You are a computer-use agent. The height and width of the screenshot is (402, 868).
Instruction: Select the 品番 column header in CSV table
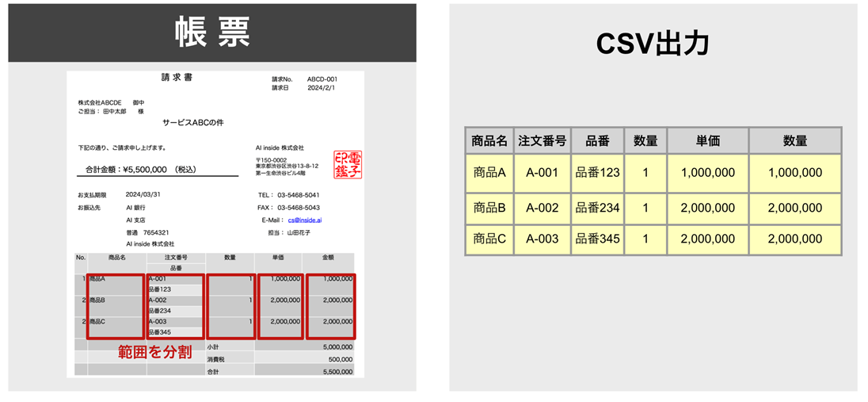click(597, 141)
